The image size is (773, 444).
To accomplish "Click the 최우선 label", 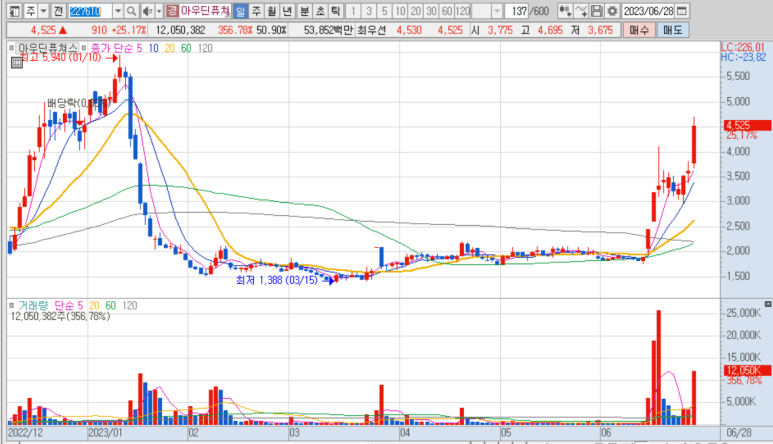I will click(x=372, y=30).
